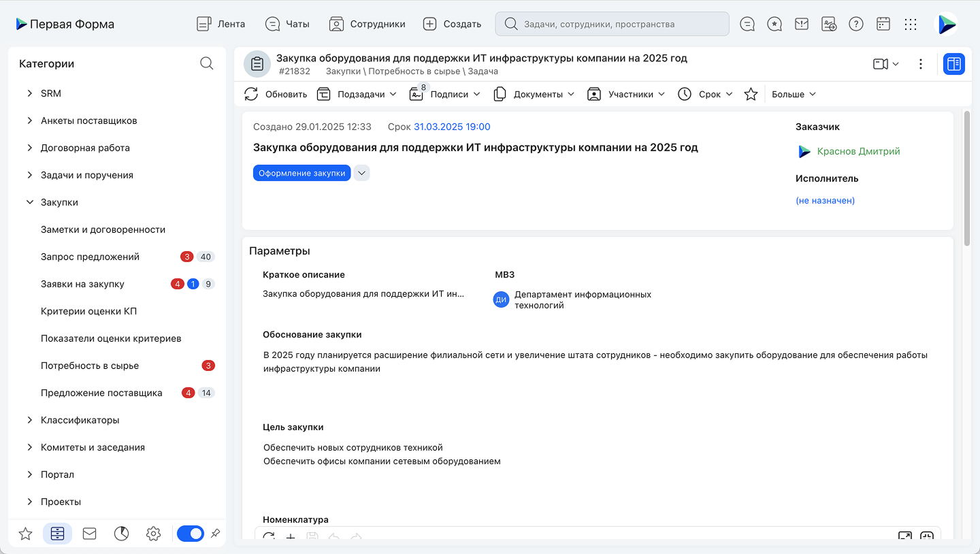
Task: Open the user profile avatar
Action: click(947, 24)
